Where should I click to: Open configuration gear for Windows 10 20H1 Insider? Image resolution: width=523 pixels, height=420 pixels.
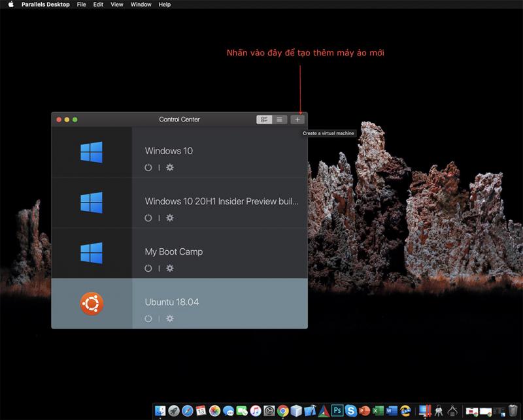coord(170,218)
